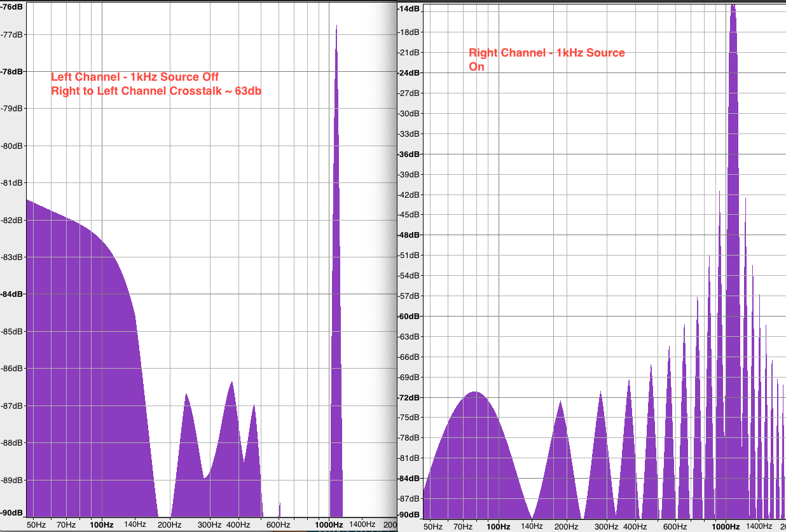Select the -42dB axis label
The image size is (786, 532).
(x=408, y=194)
